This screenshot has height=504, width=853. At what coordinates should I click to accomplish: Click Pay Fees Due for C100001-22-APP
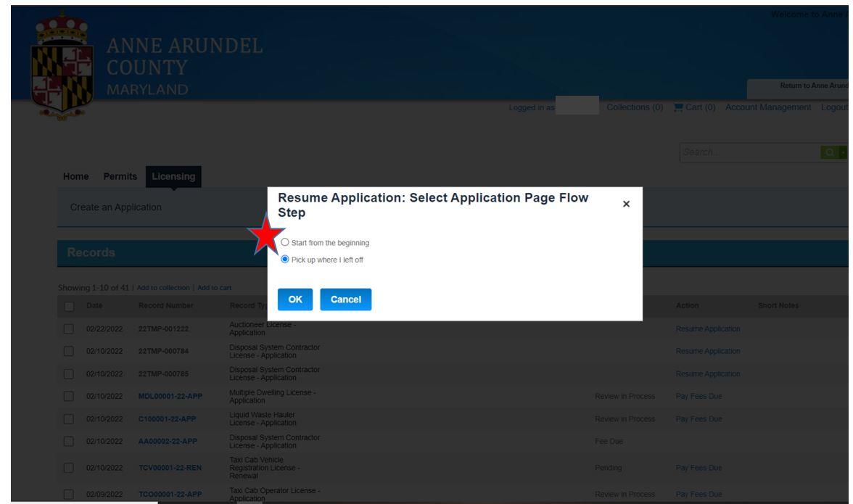[699, 419]
